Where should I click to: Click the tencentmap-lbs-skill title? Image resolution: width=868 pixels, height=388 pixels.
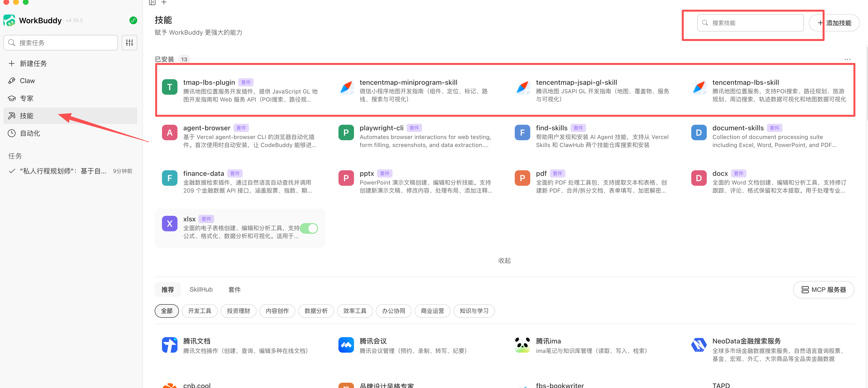745,82
